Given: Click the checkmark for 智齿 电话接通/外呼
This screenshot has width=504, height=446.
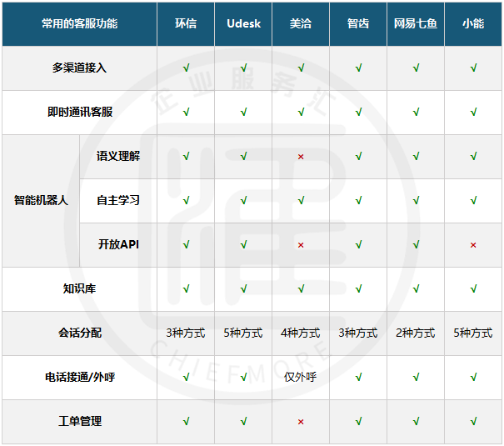Looking at the screenshot, I should pyautogui.click(x=359, y=377).
